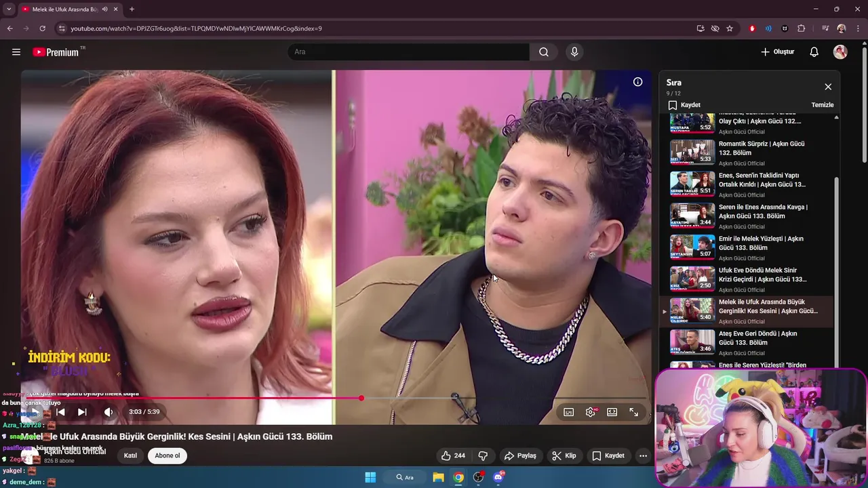Open blue sound waves extension
The width and height of the screenshot is (868, 488).
pos(768,28)
